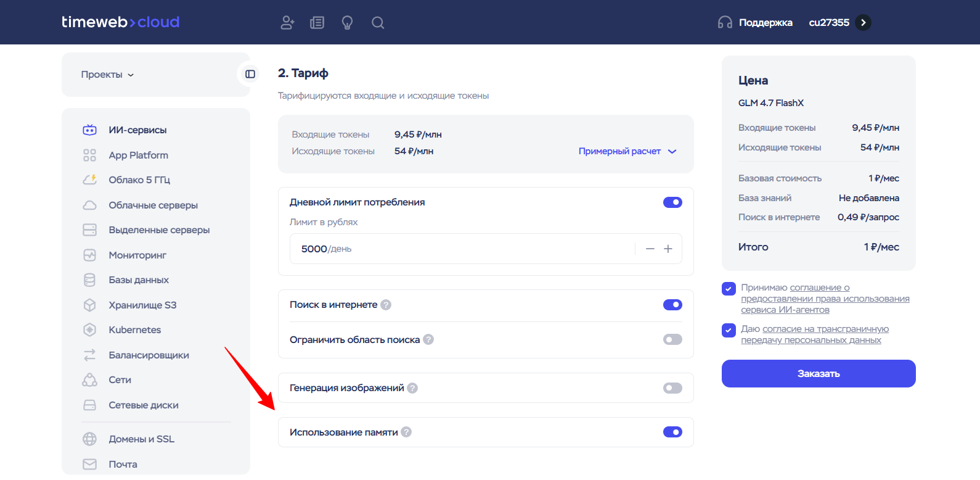Open the Проекты dropdown
This screenshot has width=980, height=480.
click(x=107, y=75)
